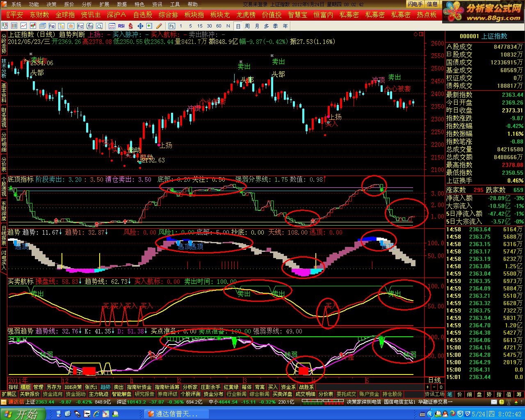
Task: Open the 东财数 red bar link
Action: [39, 15]
